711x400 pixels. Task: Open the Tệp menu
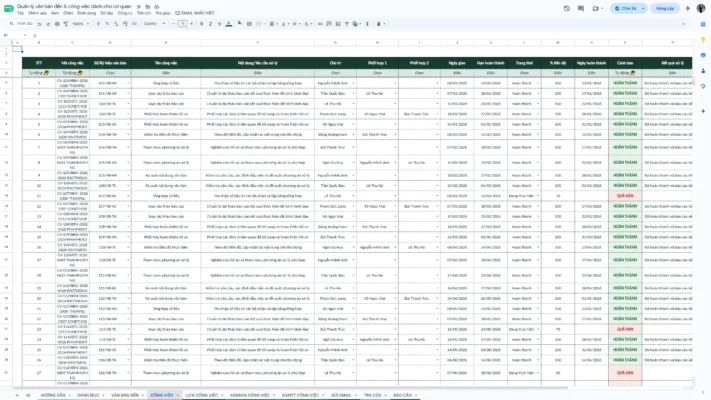coord(20,13)
